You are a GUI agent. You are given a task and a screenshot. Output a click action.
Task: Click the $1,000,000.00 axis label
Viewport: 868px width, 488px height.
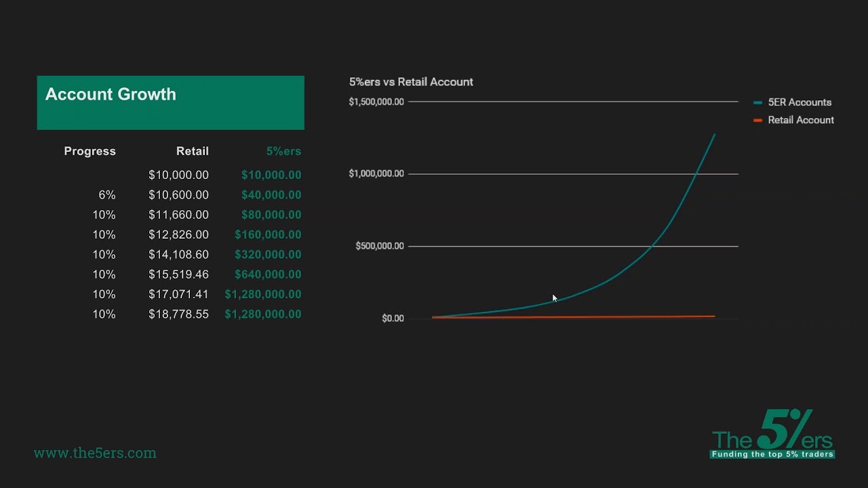click(376, 174)
